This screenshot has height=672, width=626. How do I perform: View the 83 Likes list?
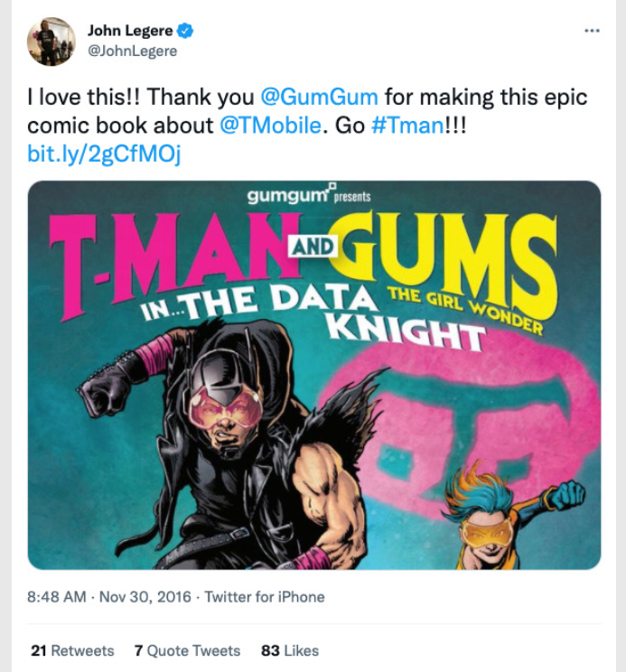(x=290, y=650)
